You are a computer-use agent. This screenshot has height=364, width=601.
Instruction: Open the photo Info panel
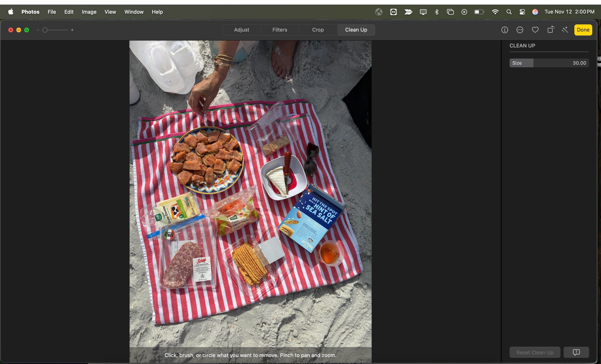coord(504,30)
